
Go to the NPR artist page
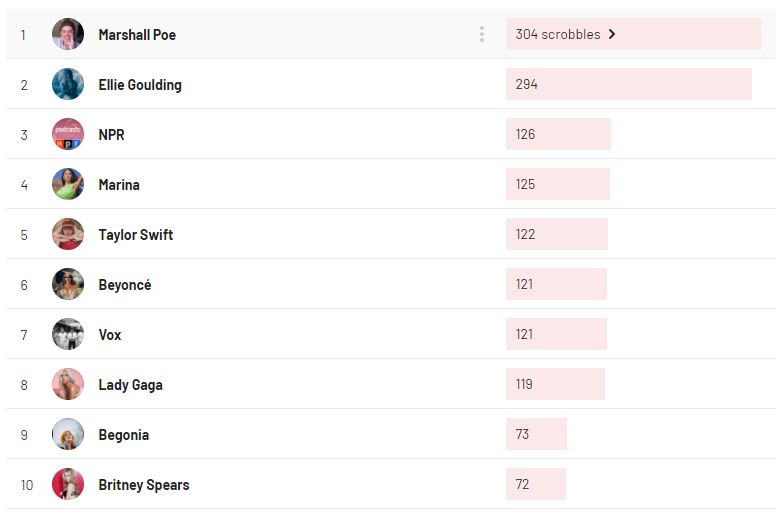111,135
